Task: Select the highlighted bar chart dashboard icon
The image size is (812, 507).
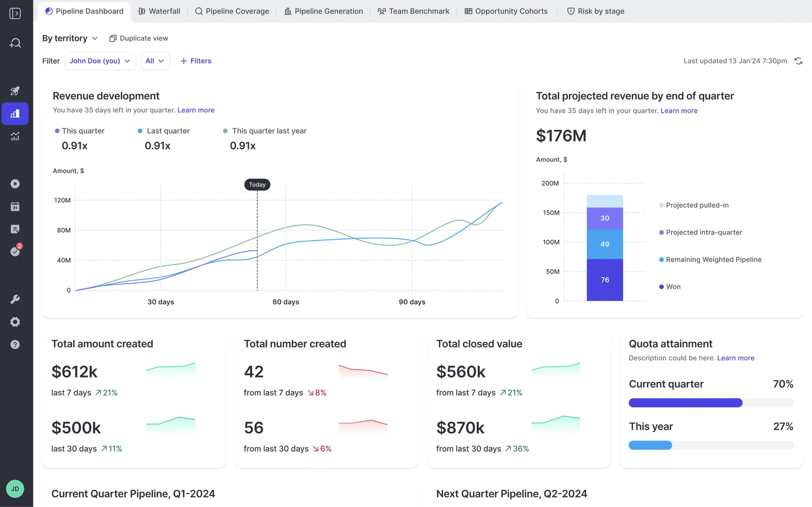Action: [15, 114]
